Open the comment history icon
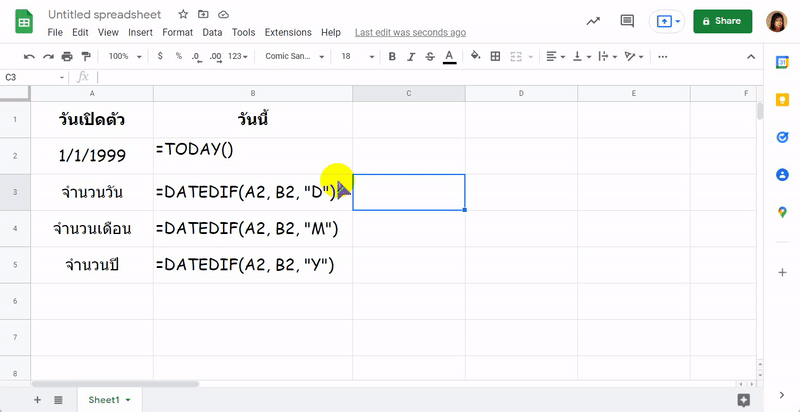This screenshot has height=412, width=800. tap(627, 21)
